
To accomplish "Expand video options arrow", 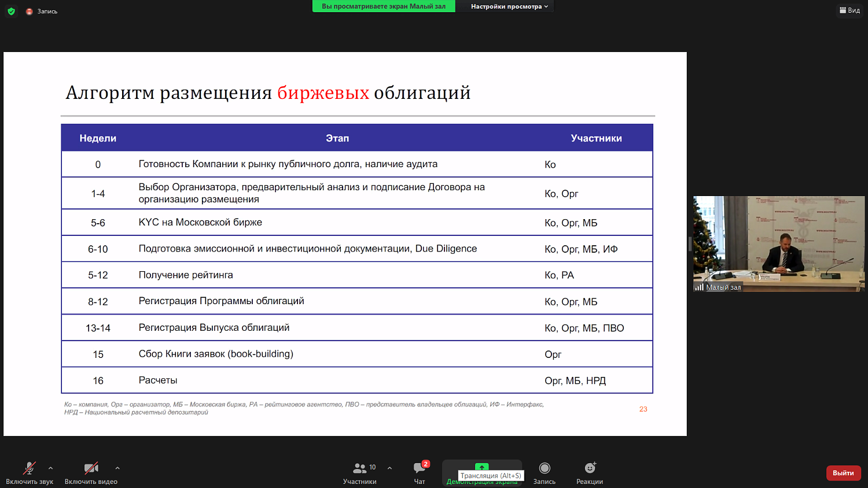I will point(117,468).
